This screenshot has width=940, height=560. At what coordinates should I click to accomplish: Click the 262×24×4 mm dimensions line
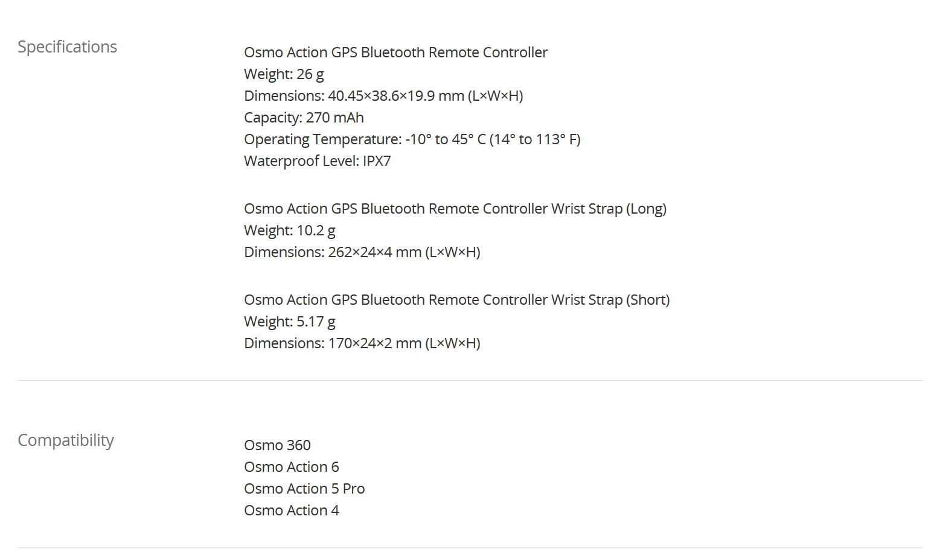point(362,252)
